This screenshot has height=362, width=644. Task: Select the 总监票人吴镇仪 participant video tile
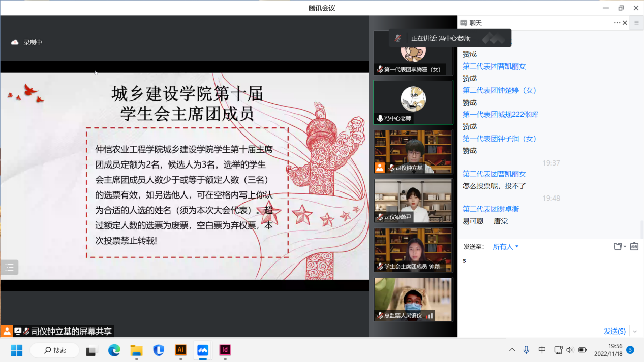coord(413,299)
